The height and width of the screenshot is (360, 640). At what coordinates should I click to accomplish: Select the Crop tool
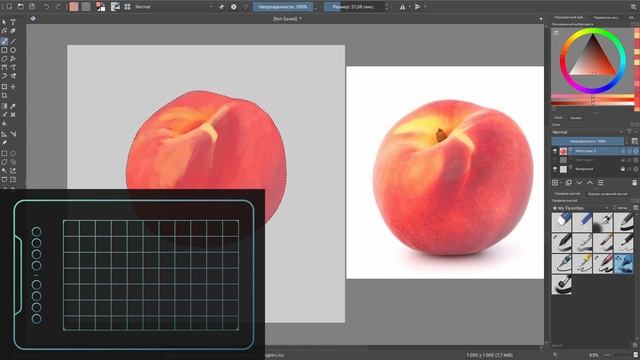(4, 96)
